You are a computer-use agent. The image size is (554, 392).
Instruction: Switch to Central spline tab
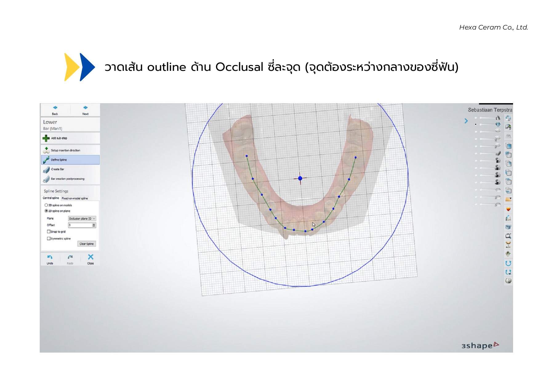[51, 198]
